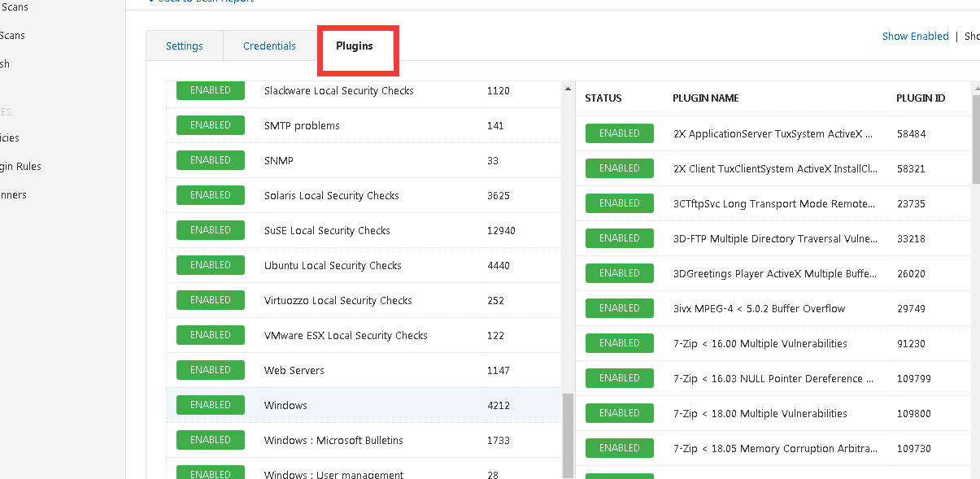Toggle Web Servers family ENABLED badge

point(211,370)
